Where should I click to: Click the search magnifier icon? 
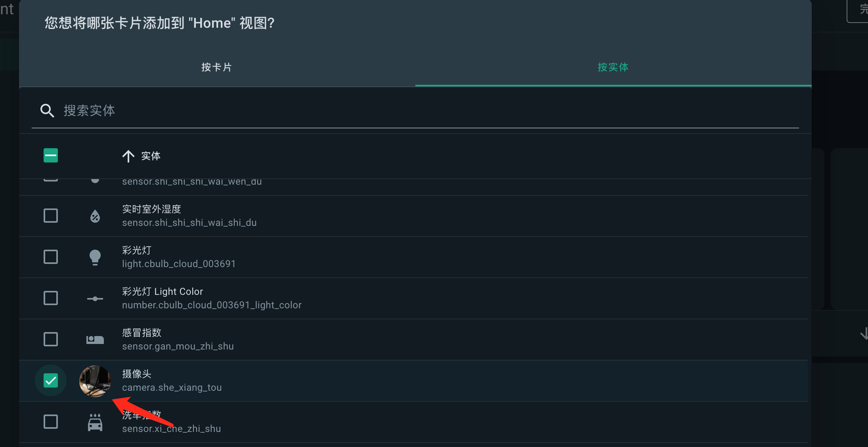[47, 111]
